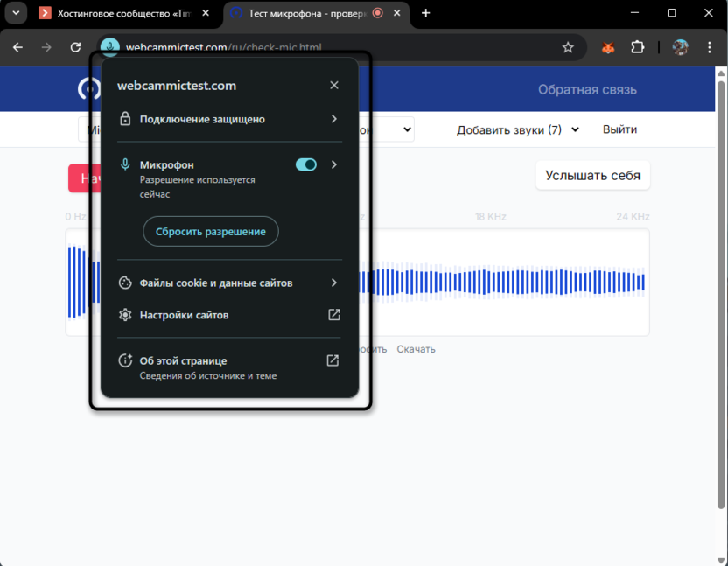Click the Скачать link
The height and width of the screenshot is (566, 728).
(x=416, y=349)
